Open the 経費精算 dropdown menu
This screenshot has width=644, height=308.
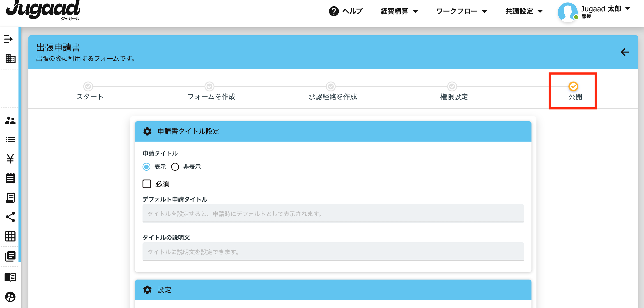coord(399,11)
